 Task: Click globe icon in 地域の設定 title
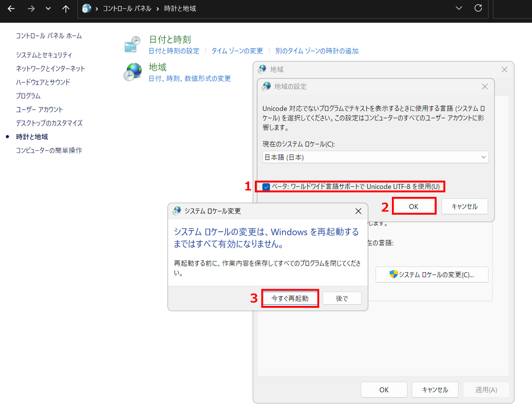coord(266,86)
